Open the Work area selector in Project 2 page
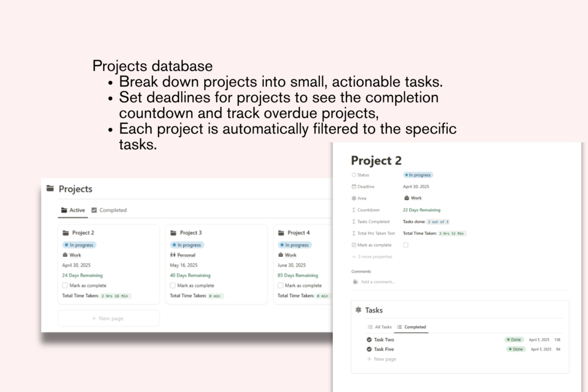Image resolution: width=588 pixels, height=392 pixels. tap(413, 198)
